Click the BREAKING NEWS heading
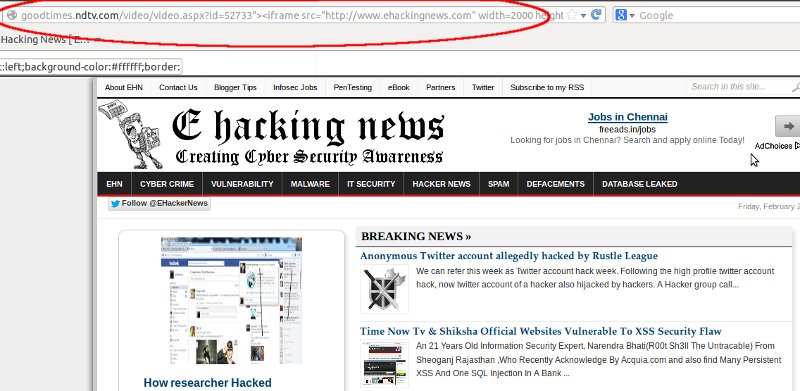 (x=416, y=236)
